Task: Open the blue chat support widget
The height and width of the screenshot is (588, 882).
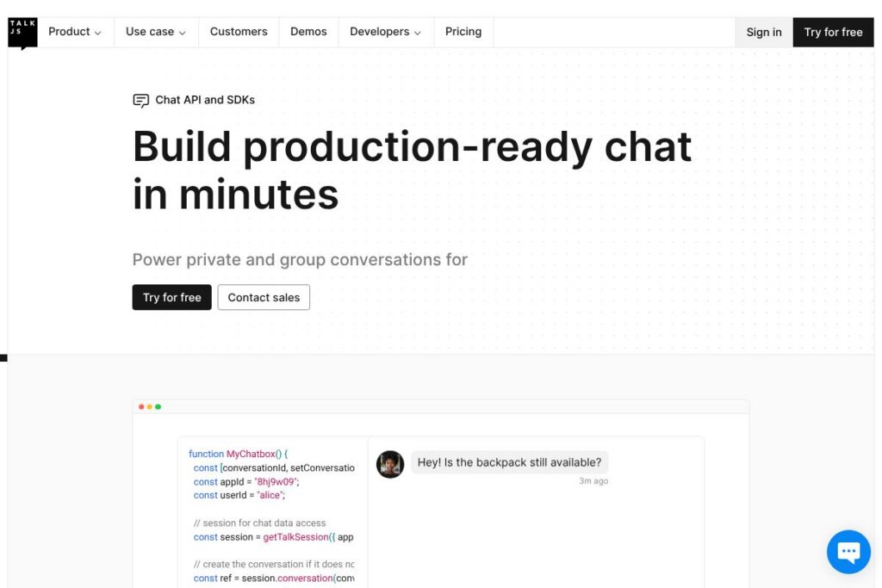Action: [848, 552]
